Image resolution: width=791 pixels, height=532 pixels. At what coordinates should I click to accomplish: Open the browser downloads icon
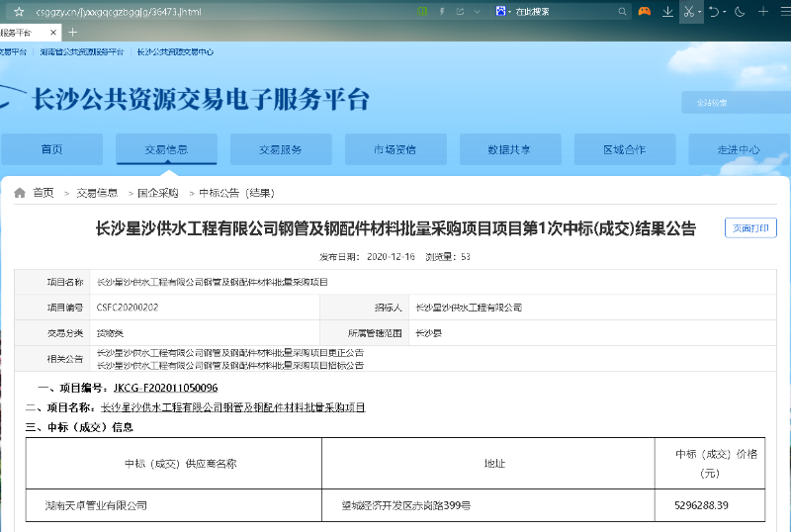coord(667,12)
